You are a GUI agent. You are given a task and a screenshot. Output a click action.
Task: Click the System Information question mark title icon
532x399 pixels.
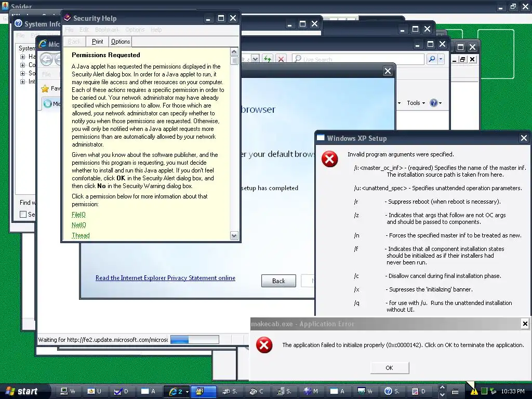point(18,23)
